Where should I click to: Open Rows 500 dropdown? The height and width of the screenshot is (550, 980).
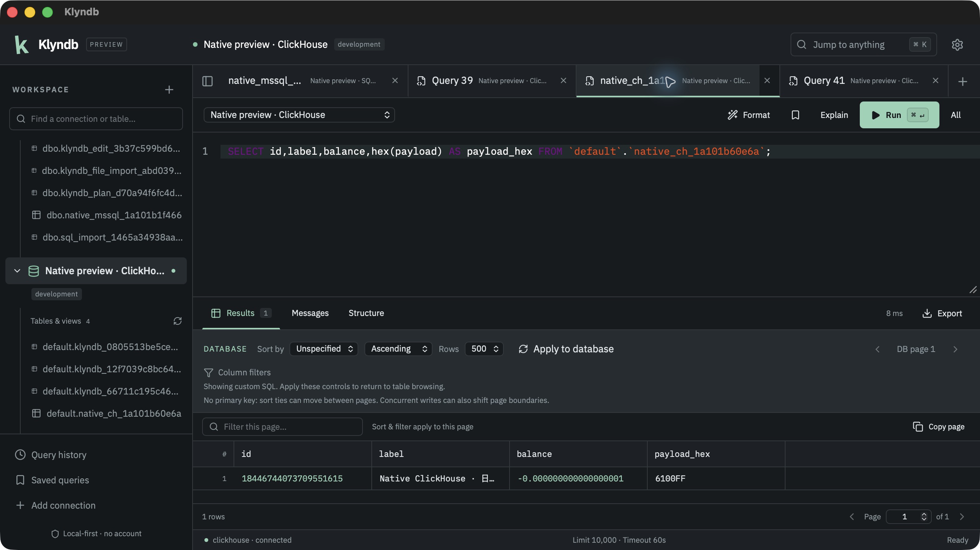(x=484, y=349)
